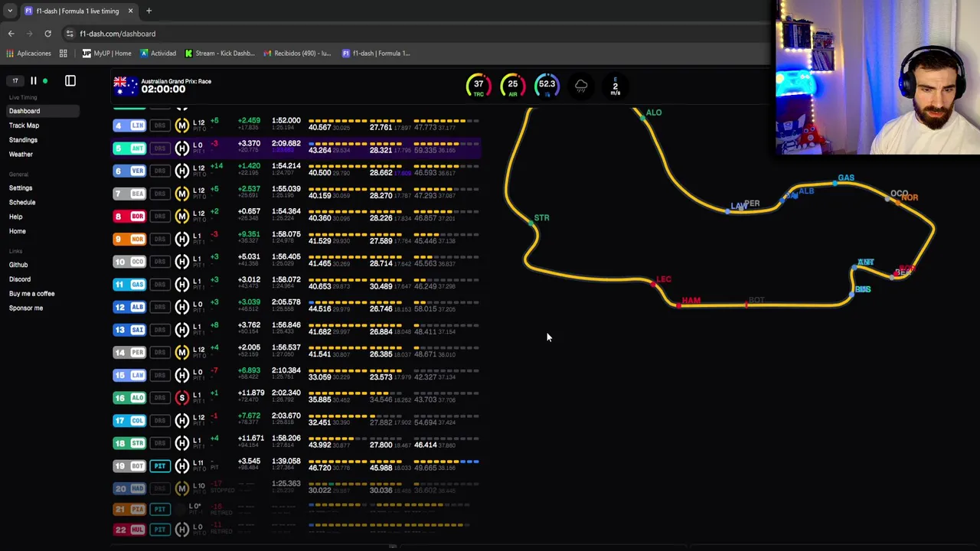Select driver tag OCO in position 10

coord(129,262)
